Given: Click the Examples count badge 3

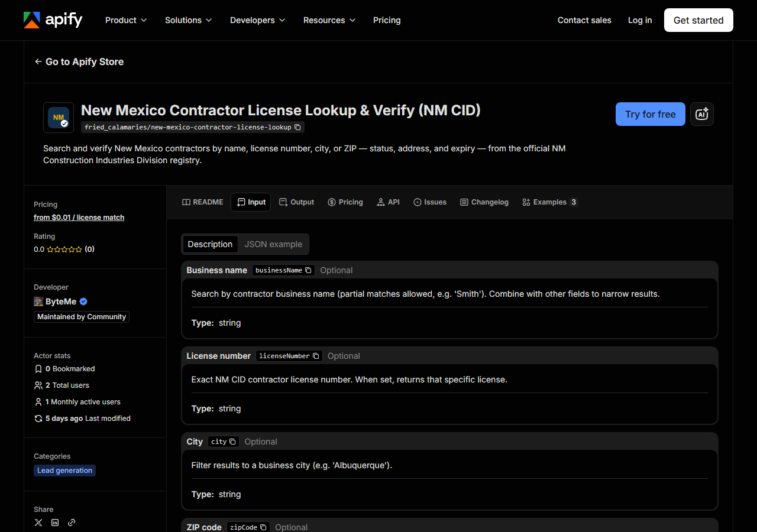Looking at the screenshot, I should coord(573,202).
